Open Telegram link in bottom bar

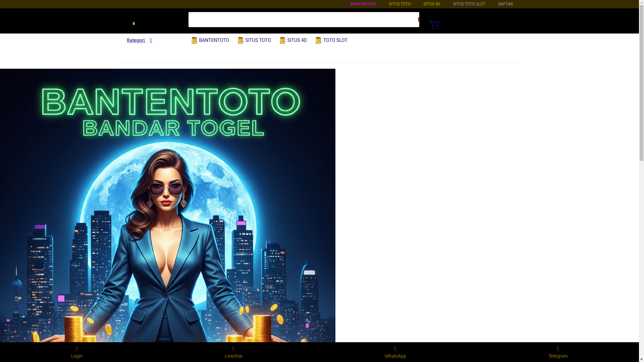(558, 352)
